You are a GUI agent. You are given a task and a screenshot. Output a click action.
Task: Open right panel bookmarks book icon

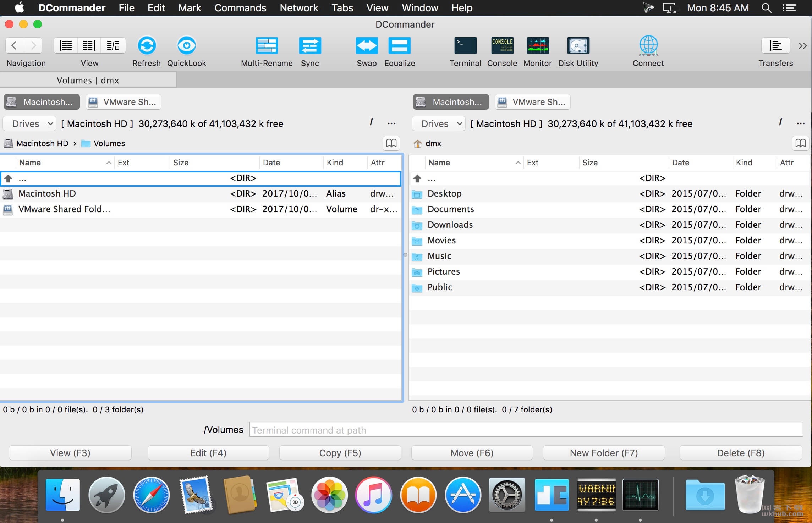tap(800, 143)
